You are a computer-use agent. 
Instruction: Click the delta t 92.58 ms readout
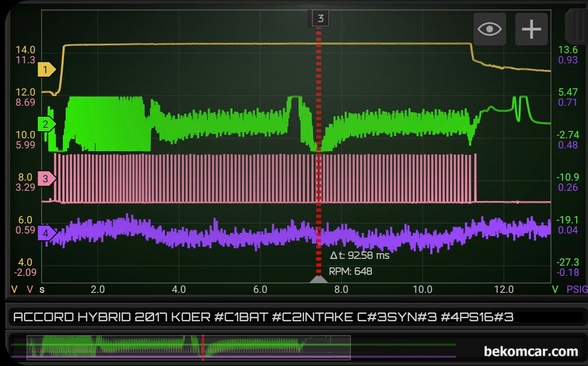tap(360, 256)
